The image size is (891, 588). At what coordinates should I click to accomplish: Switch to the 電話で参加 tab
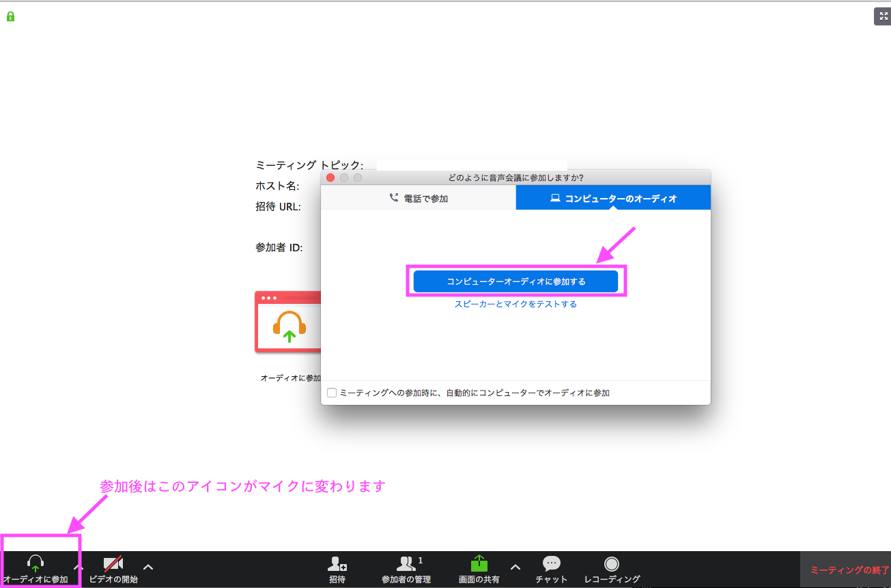(x=419, y=198)
